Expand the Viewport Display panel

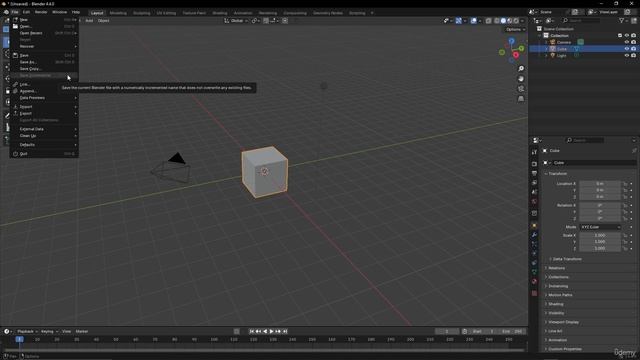563,322
